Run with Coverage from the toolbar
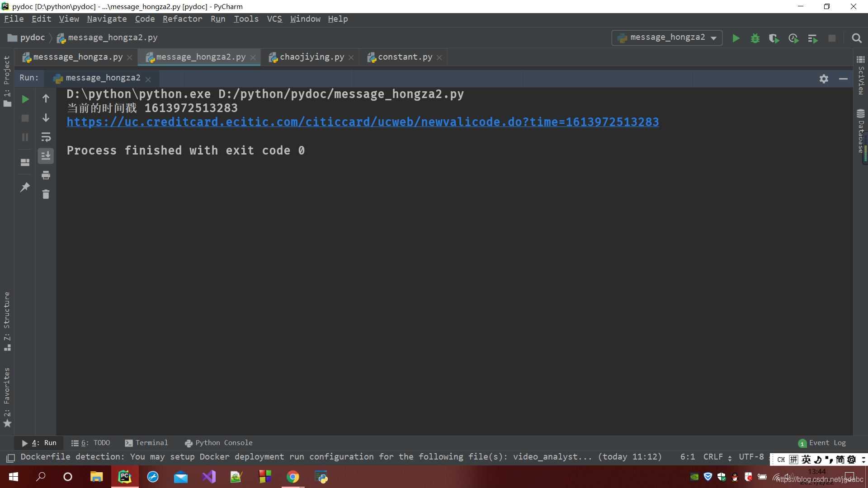The image size is (868, 488). point(774,38)
